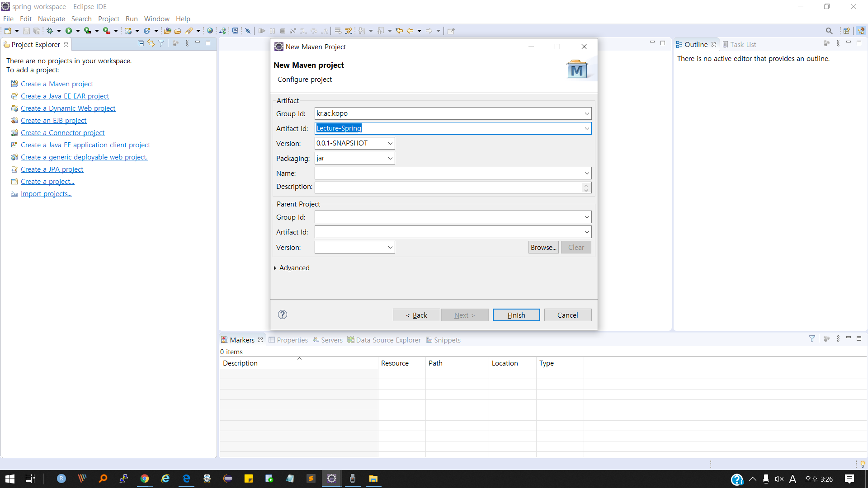Screen dimensions: 868x488
Task: Open the Artifact Id dropdown for Lecture-Spring
Action: [587, 128]
